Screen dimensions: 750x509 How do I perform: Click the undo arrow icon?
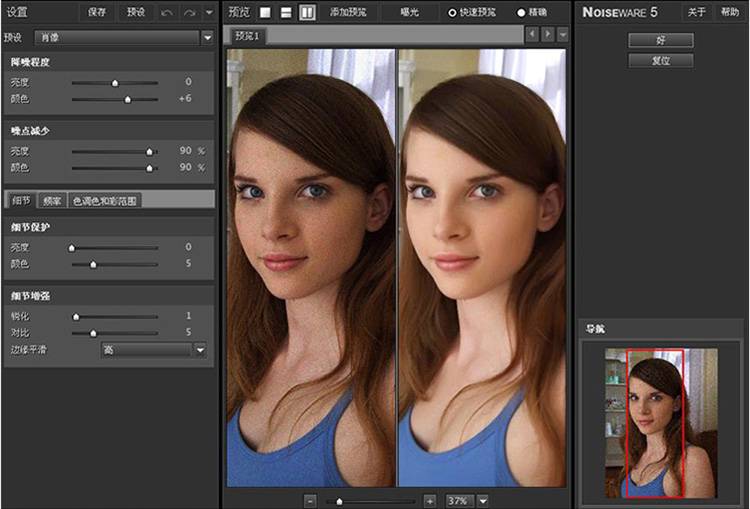[x=166, y=12]
